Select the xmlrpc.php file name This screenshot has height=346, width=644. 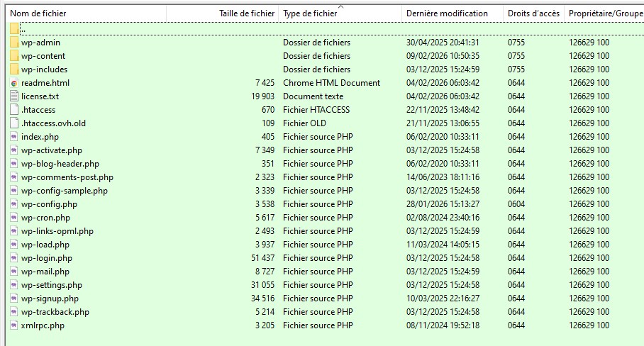pos(43,325)
